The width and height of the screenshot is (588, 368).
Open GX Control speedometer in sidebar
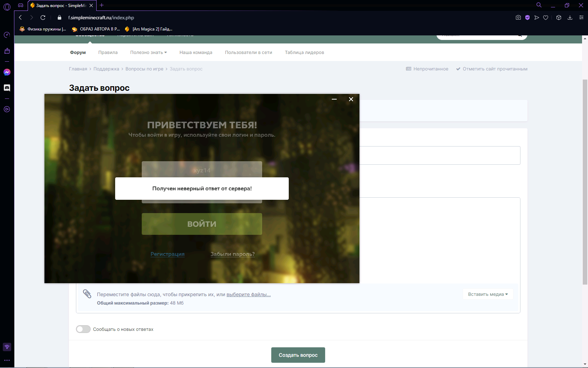pos(7,35)
